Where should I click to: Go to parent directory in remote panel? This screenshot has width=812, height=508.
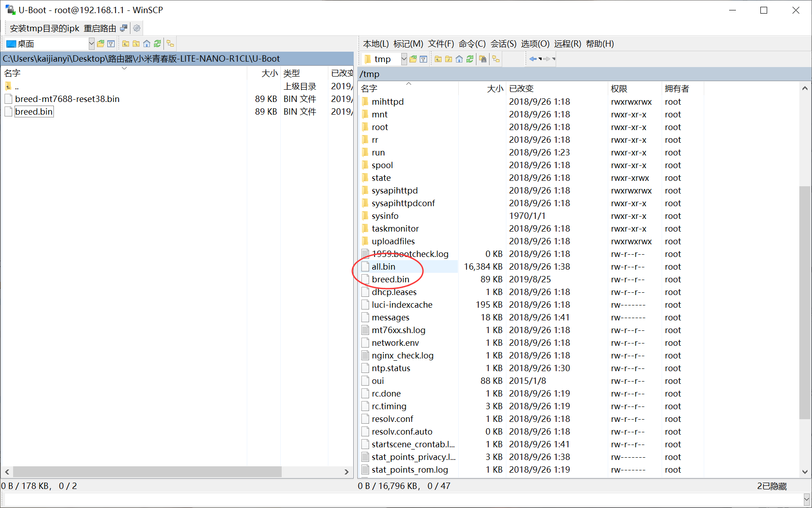point(438,59)
